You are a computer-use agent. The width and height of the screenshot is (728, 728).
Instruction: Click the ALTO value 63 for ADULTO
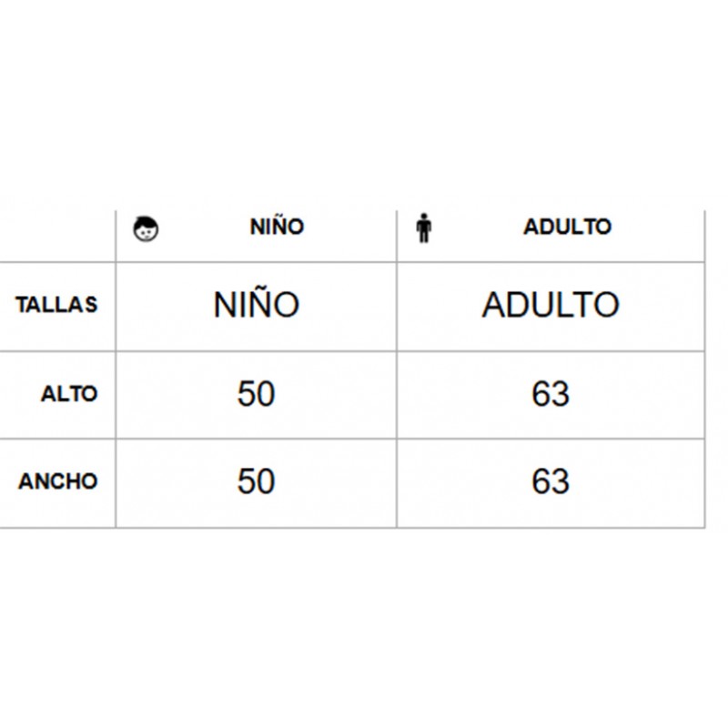click(x=551, y=394)
